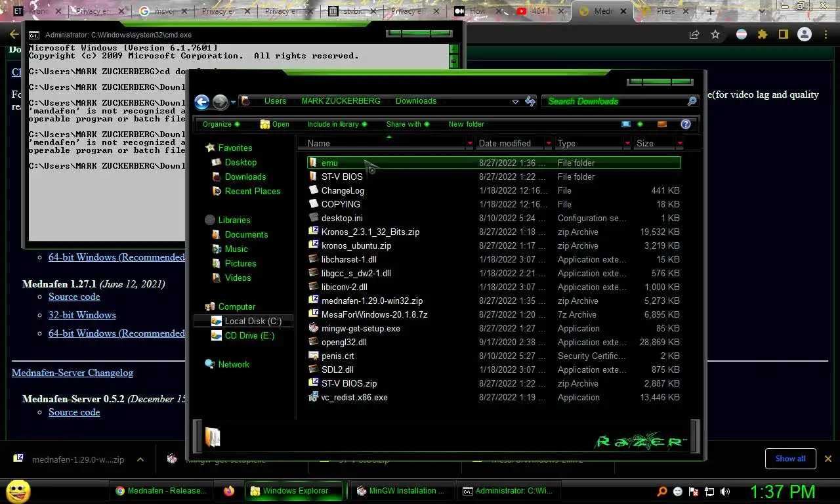Select the SDL2.dll file

337,369
